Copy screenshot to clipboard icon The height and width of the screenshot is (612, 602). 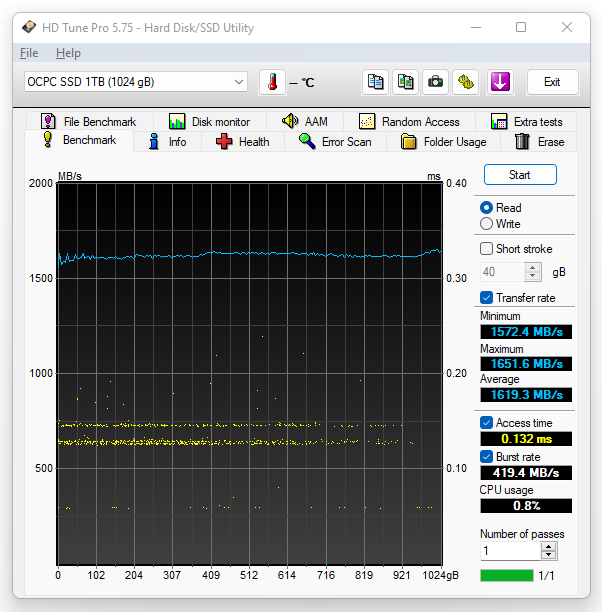tap(405, 82)
